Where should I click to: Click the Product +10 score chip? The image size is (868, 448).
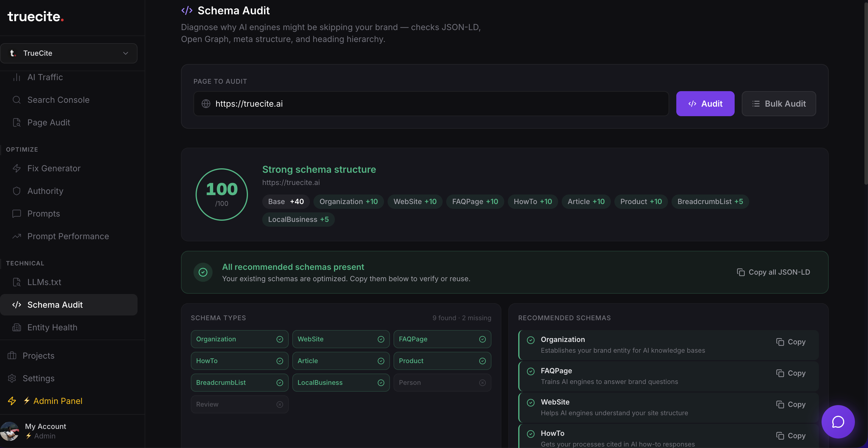(x=641, y=202)
